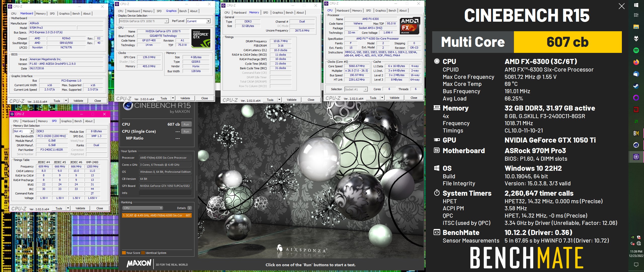Screen dimensions: 644x272
Task: Click Validate in Mainboard CPU-Z window
Action: pos(78,101)
